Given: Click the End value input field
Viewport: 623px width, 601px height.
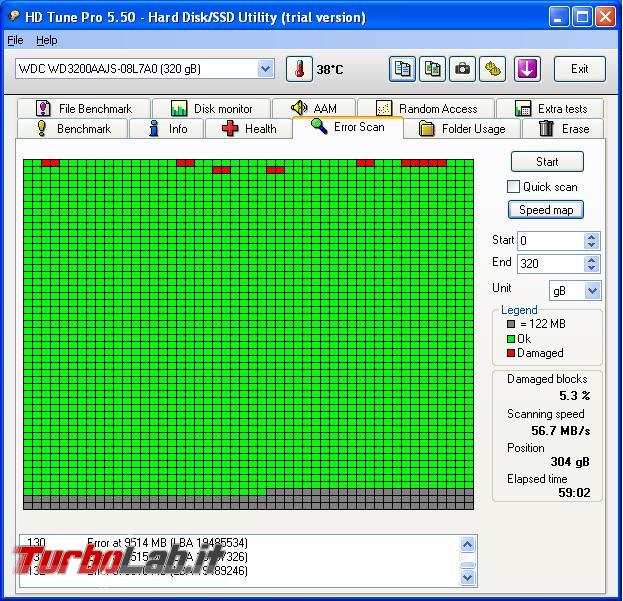Looking at the screenshot, I should (x=550, y=264).
